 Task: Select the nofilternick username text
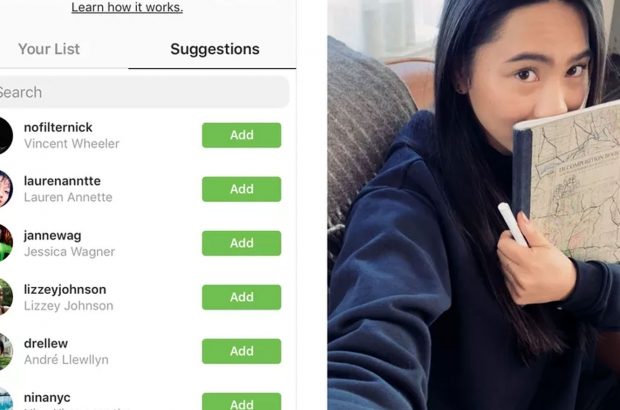(58, 127)
